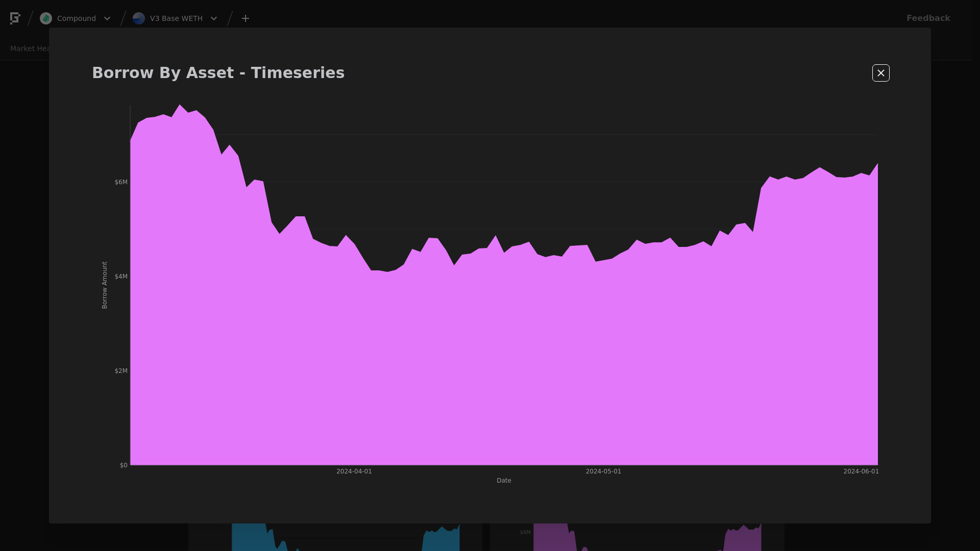
Task: Open the Feedback link
Action: [x=928, y=18]
